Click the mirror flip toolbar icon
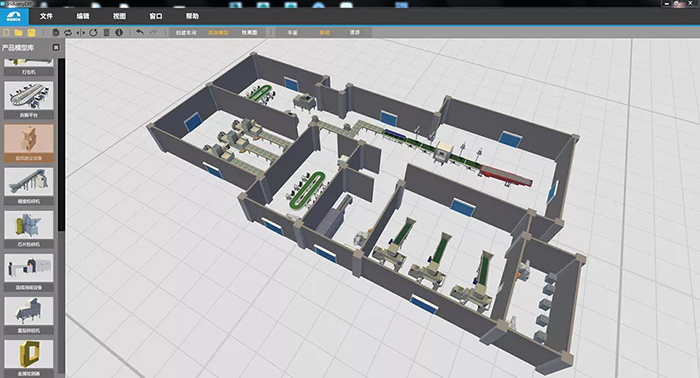 (x=81, y=33)
